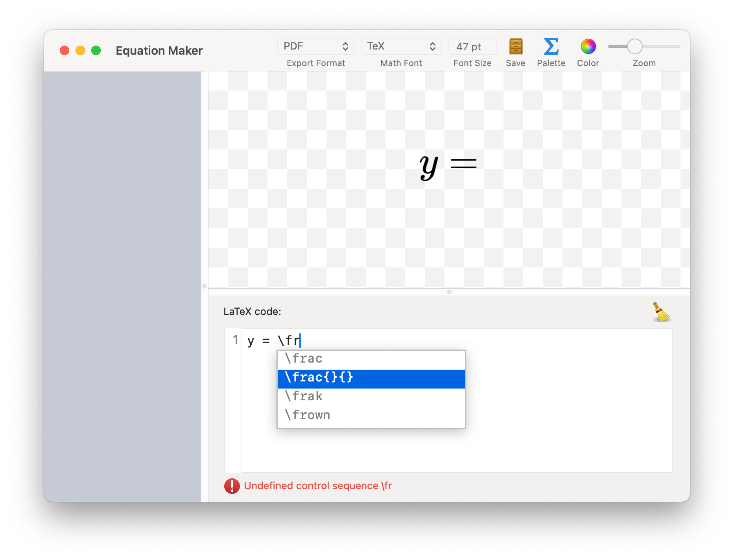Adjust the Zoom slider

point(634,46)
